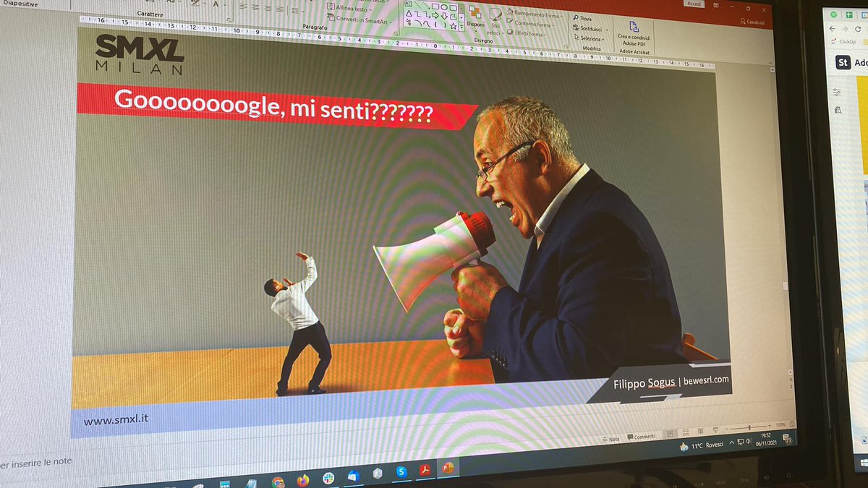Click the volume speaker tray icon

point(750,442)
